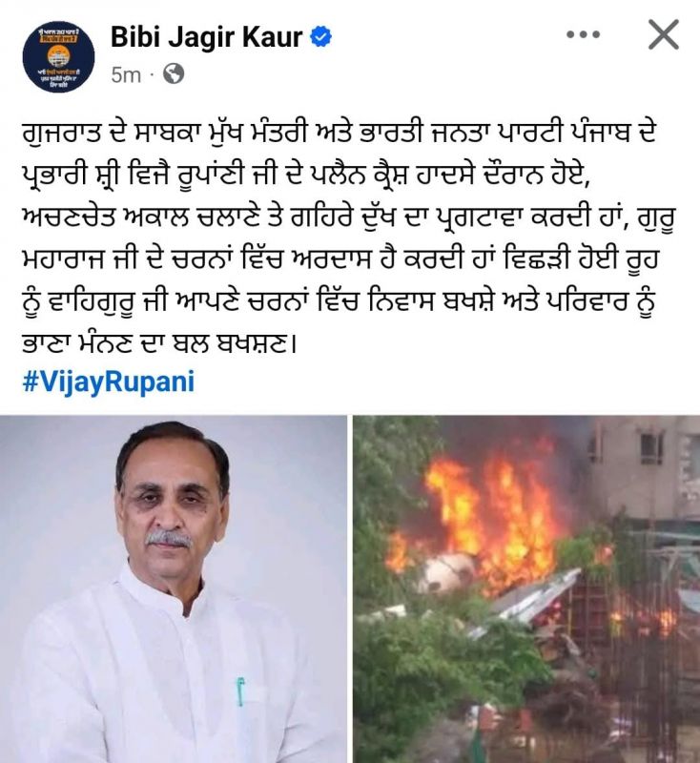The height and width of the screenshot is (763, 700).
Task: Open the three-dot post options menu
Action: click(584, 35)
